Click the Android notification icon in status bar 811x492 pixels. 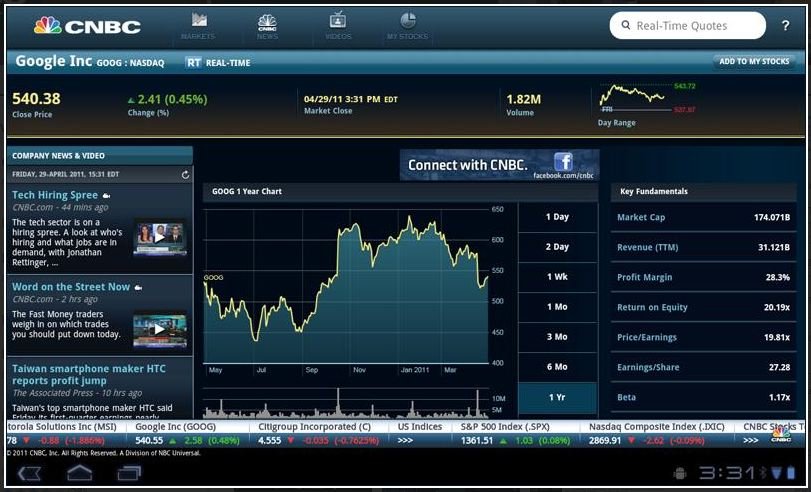tap(680, 473)
